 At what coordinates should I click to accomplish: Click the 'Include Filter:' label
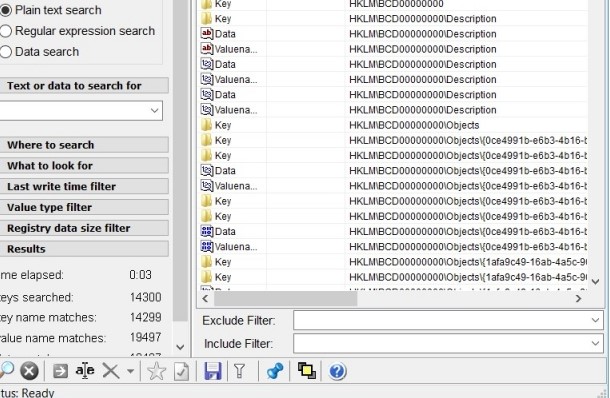(238, 344)
